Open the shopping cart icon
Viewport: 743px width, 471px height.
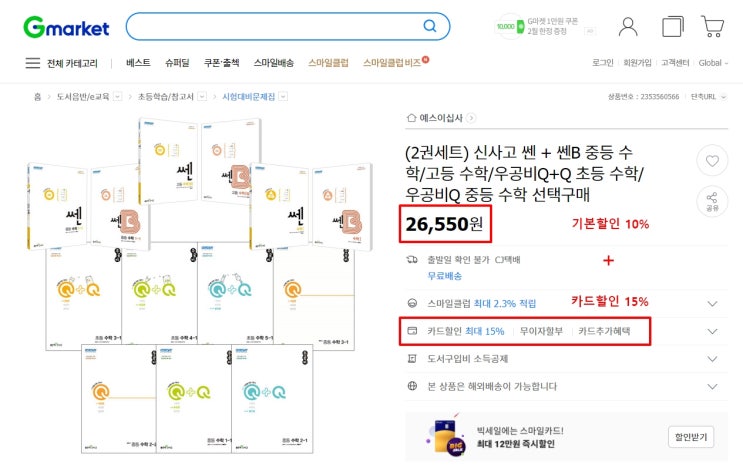point(712,26)
